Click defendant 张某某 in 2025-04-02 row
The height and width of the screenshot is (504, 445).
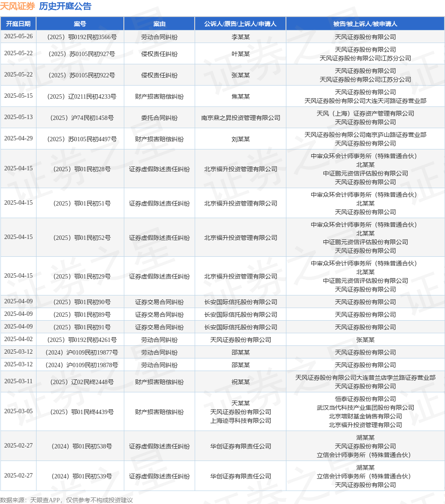(365, 340)
